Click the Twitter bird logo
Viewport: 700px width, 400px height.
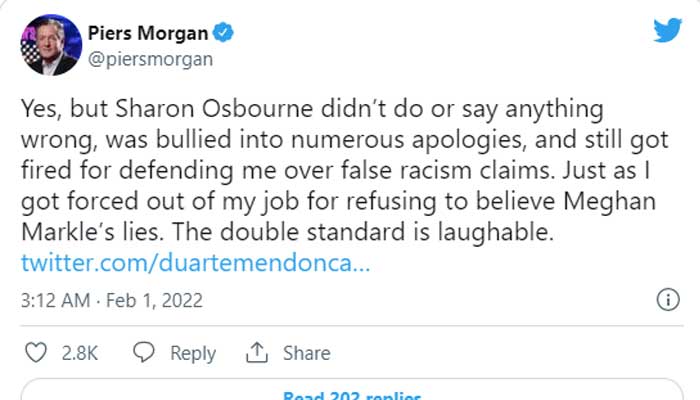[x=667, y=31]
